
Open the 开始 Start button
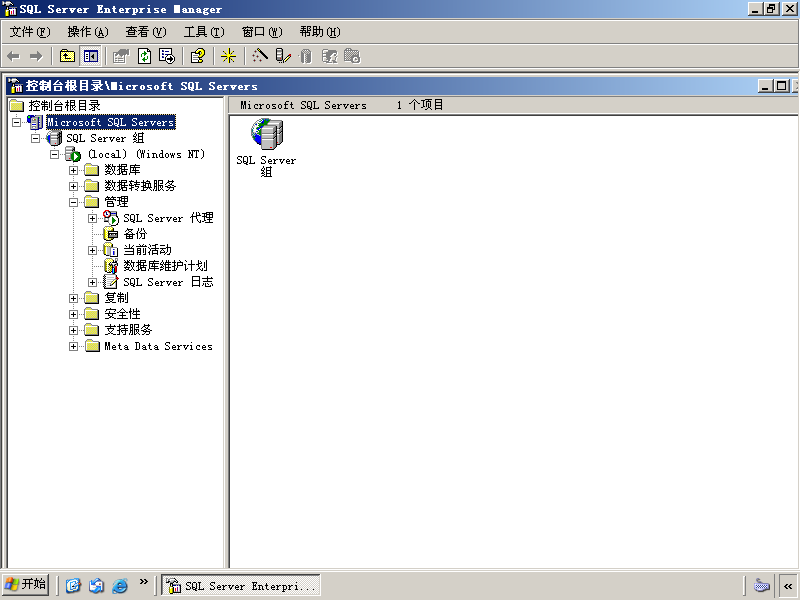(26, 584)
